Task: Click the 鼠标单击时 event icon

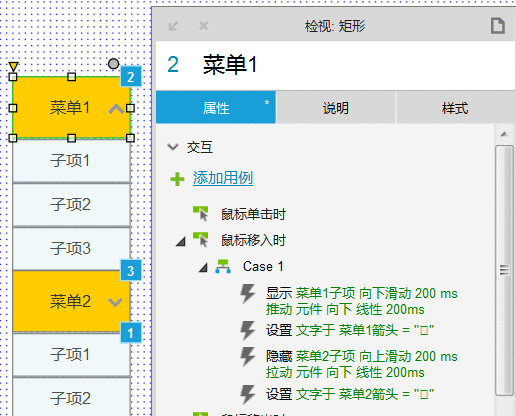Action: point(201,214)
